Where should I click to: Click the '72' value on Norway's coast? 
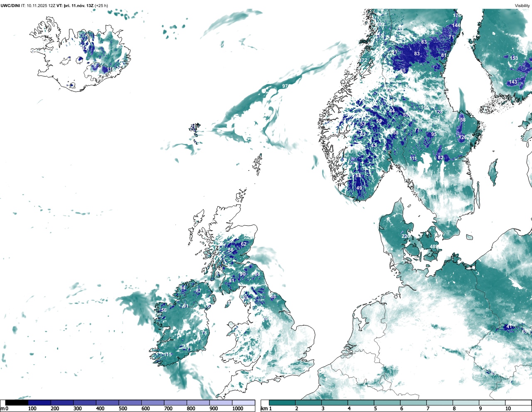click(364, 60)
